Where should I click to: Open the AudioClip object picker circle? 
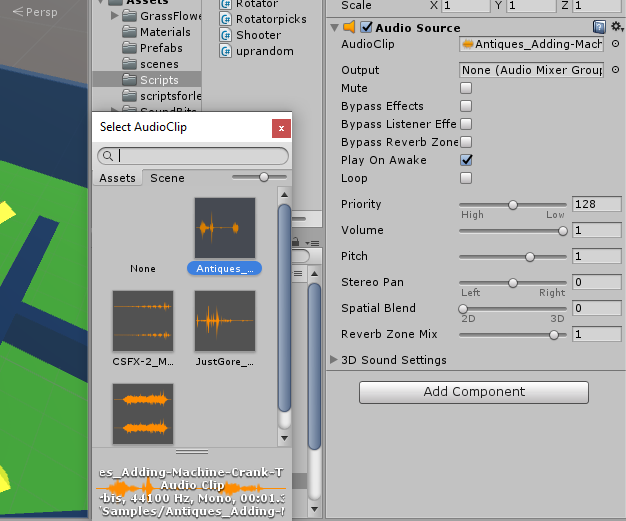click(x=616, y=44)
